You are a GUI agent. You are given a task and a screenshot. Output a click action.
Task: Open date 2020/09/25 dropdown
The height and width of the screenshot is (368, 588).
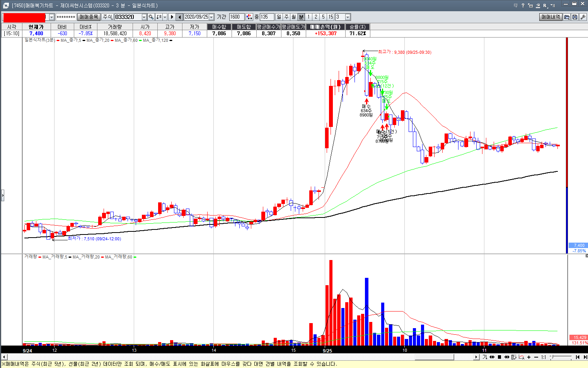(x=211, y=17)
